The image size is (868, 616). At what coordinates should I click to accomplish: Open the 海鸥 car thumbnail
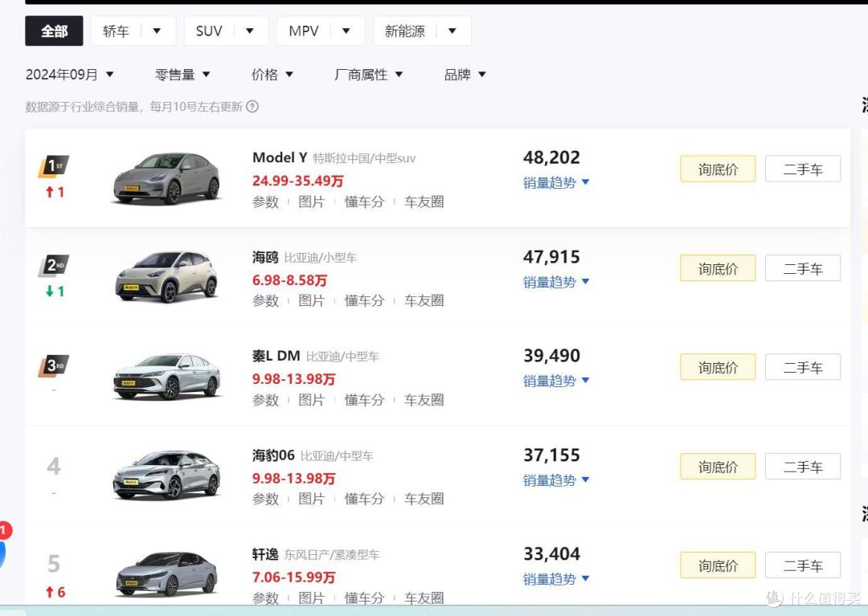166,276
